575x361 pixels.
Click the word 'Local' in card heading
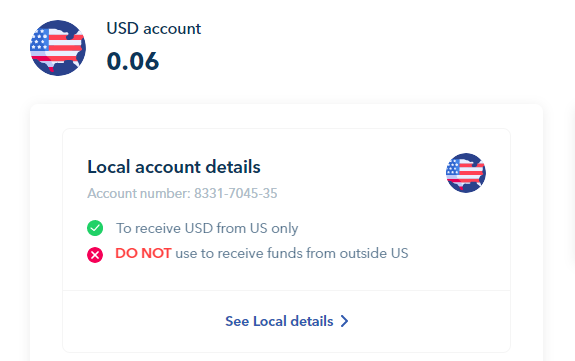(x=109, y=167)
